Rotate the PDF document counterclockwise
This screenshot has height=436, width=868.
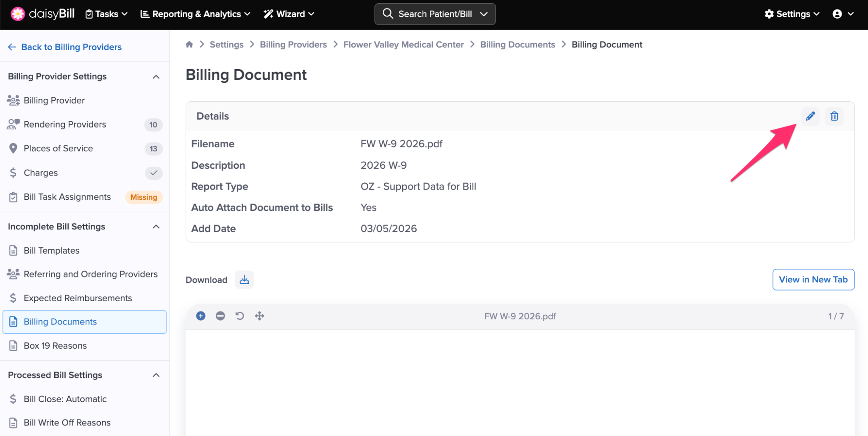tap(240, 316)
